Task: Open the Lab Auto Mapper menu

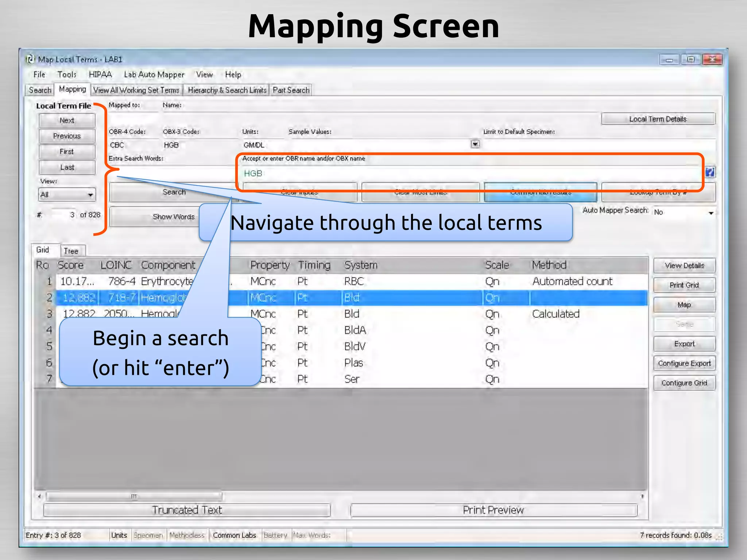Action: 154,74
